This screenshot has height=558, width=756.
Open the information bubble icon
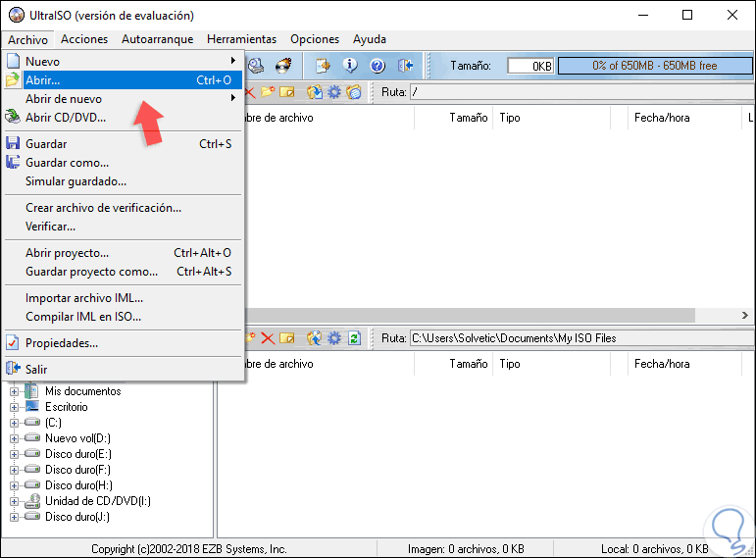350,65
